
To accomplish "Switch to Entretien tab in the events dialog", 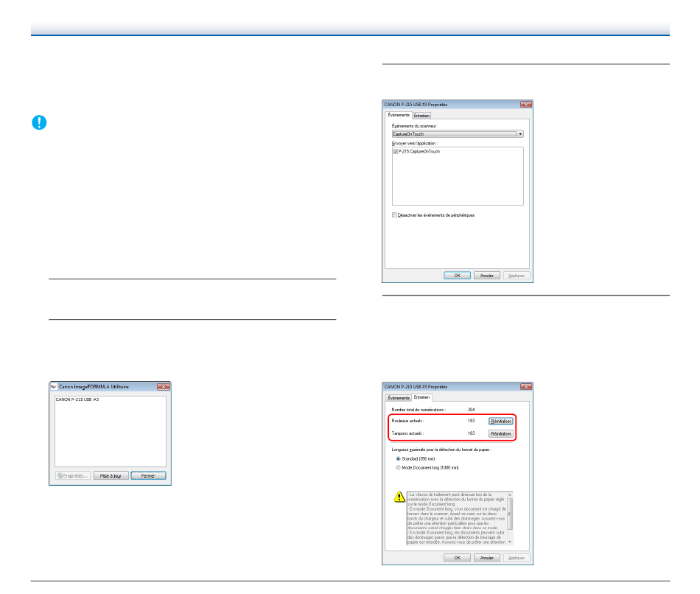I will [421, 116].
